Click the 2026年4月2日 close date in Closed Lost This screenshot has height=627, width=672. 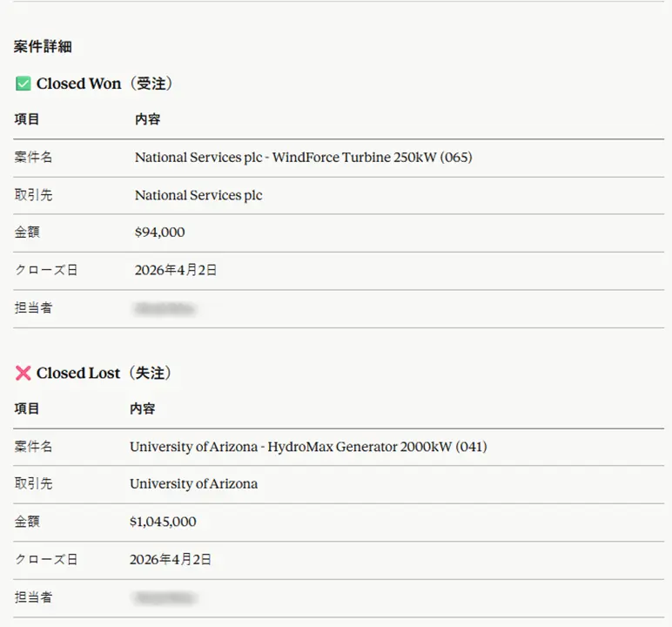click(x=171, y=560)
